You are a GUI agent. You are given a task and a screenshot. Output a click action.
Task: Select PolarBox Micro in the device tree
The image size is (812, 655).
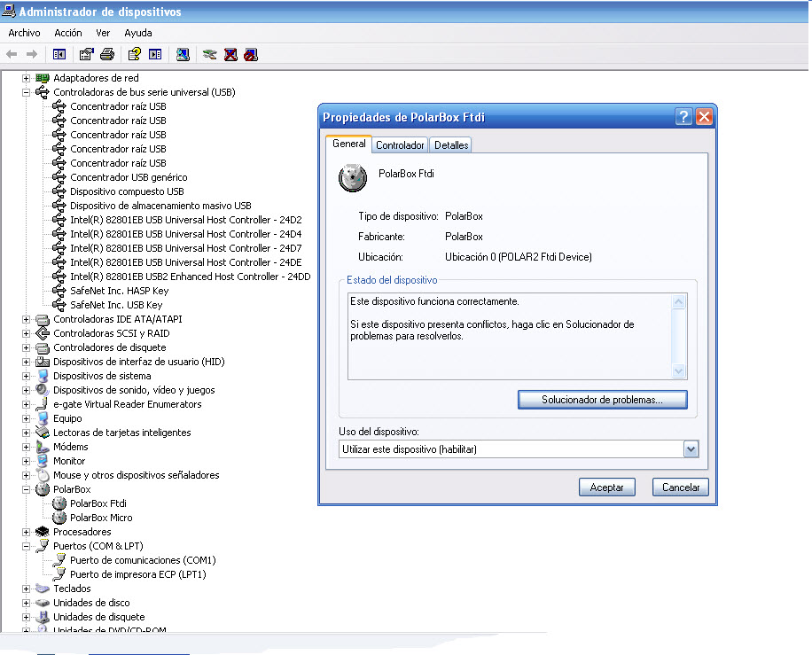101,518
